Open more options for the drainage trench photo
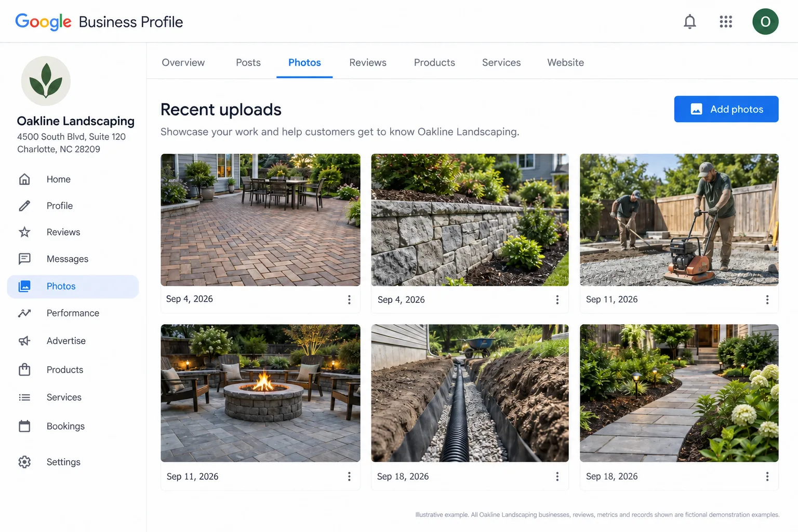798x532 pixels. click(557, 476)
